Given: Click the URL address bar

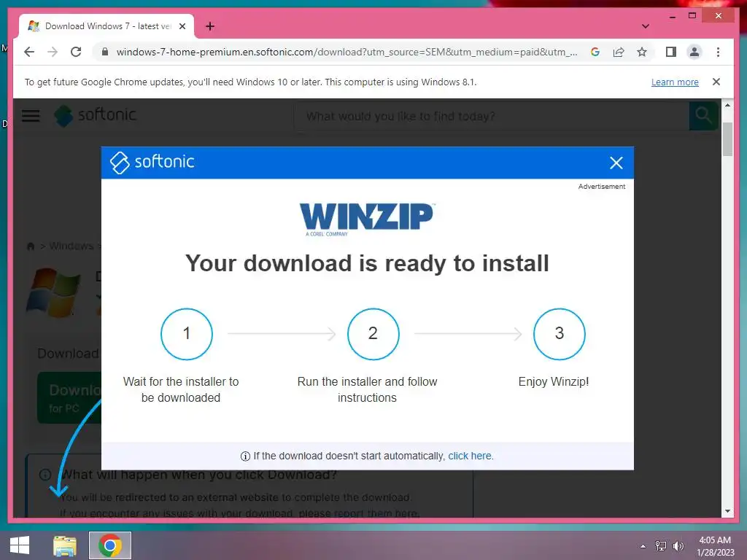Looking at the screenshot, I should pos(347,52).
